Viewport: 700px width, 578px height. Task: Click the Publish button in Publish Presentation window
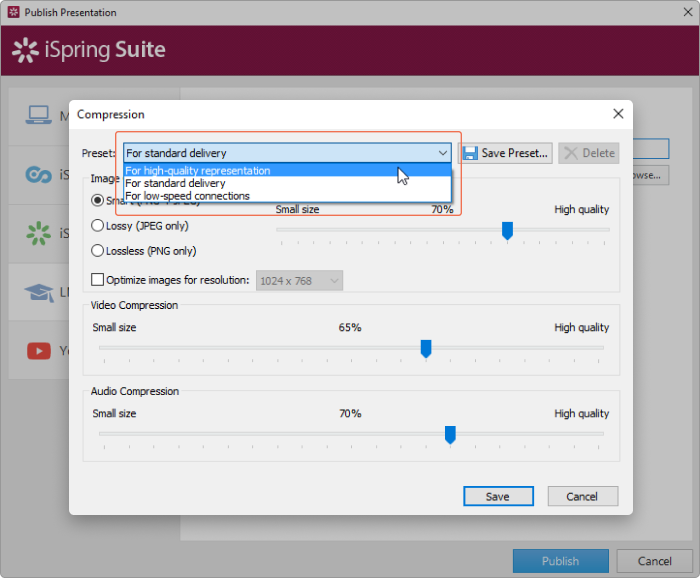pos(561,561)
